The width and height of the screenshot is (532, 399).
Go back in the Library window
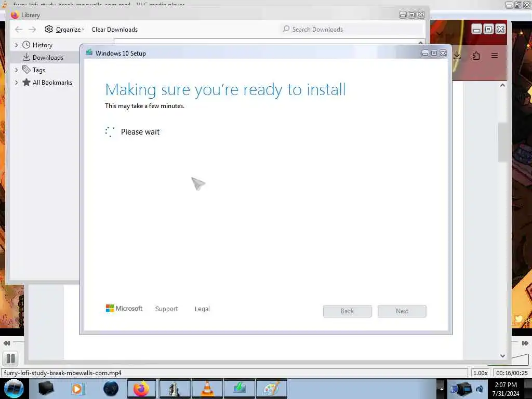18,30
